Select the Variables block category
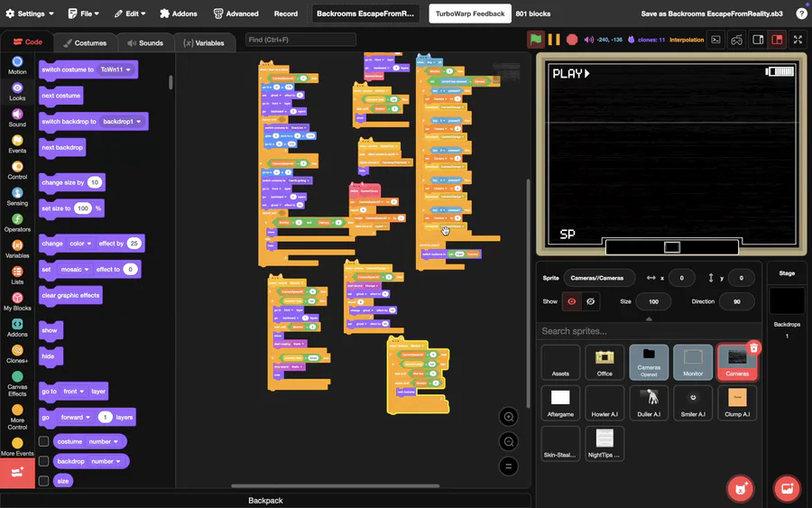The image size is (812, 508). tap(17, 249)
